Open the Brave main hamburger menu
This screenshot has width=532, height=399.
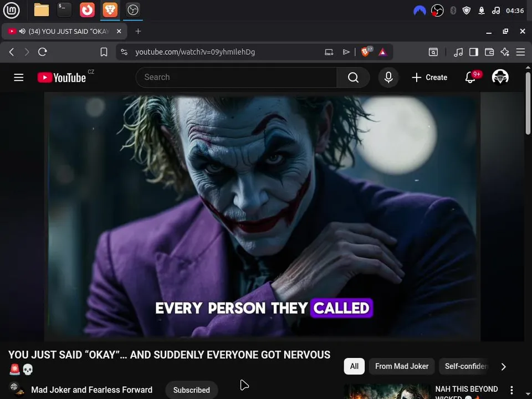520,52
